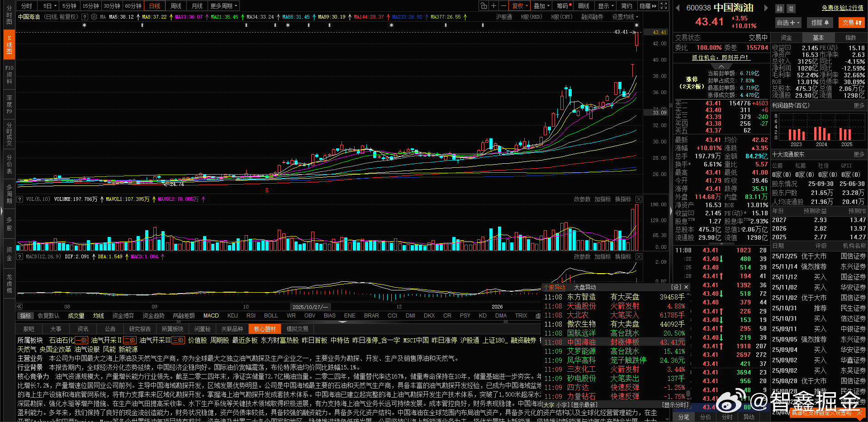Open 分时图 from left sidebar
This screenshot has width=868, height=422.
pyautogui.click(x=9, y=14)
